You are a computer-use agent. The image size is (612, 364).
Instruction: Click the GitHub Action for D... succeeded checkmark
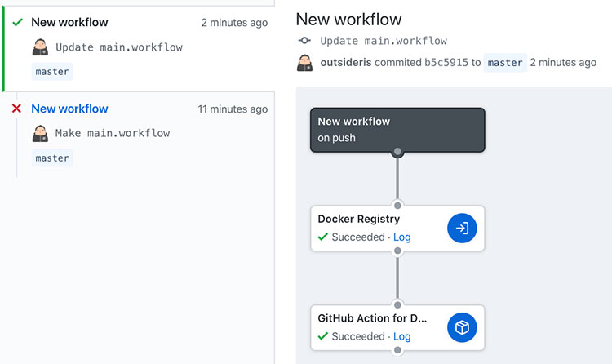[323, 336]
